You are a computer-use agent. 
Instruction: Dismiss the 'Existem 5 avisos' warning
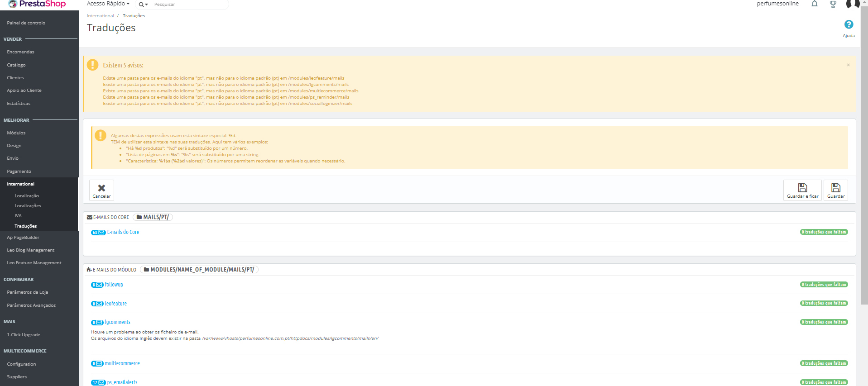(x=848, y=65)
